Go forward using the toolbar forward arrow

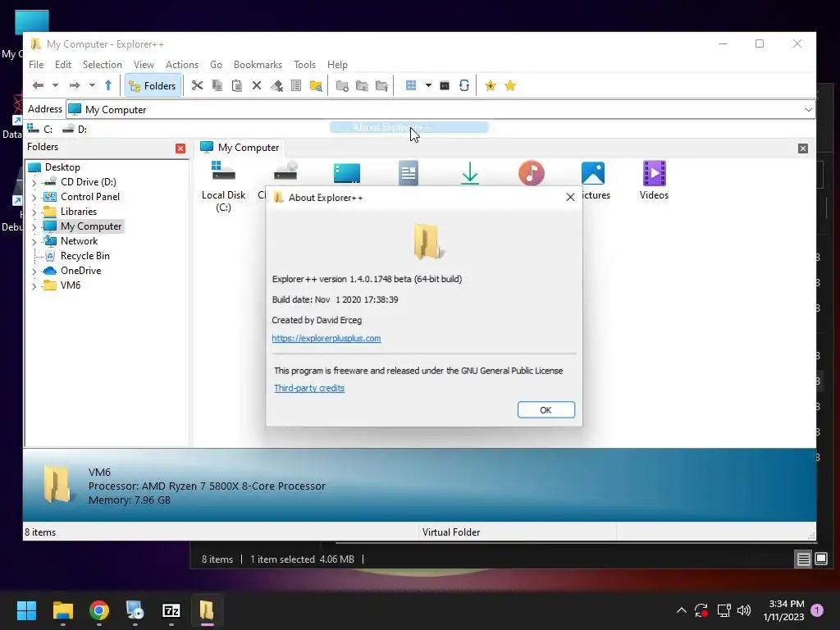click(75, 85)
